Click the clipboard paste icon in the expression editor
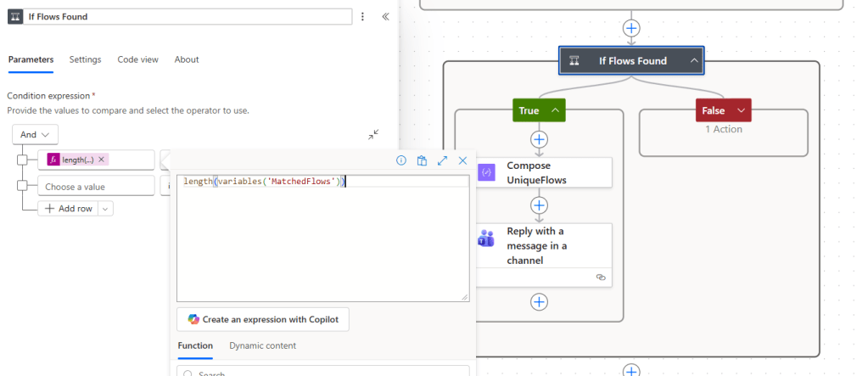868x376 pixels. click(x=422, y=160)
